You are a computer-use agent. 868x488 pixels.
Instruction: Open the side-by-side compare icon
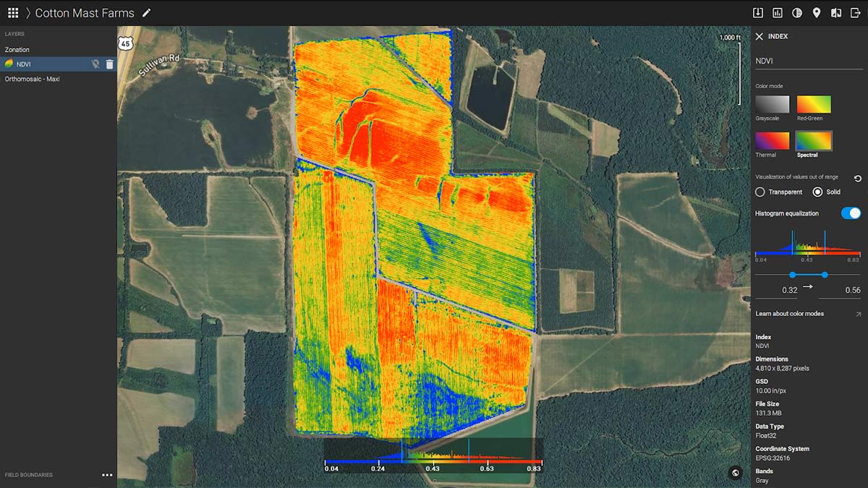pos(836,12)
